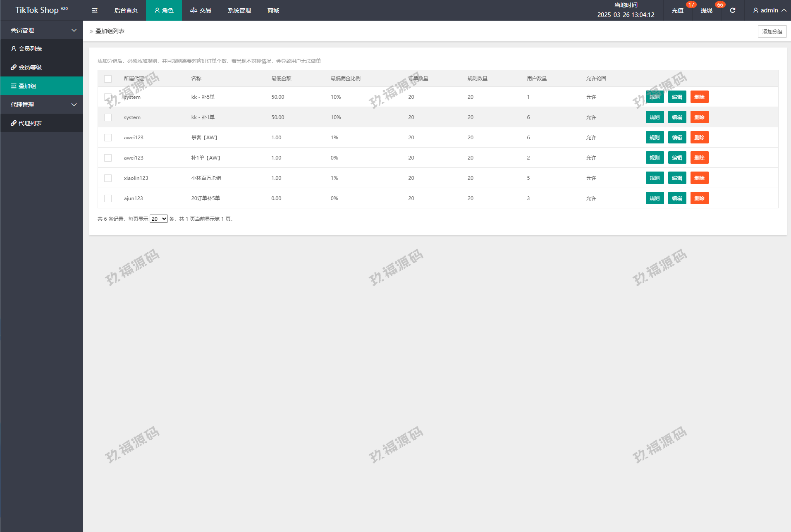Check the box for awei123 杀客【AW】 row

point(108,138)
